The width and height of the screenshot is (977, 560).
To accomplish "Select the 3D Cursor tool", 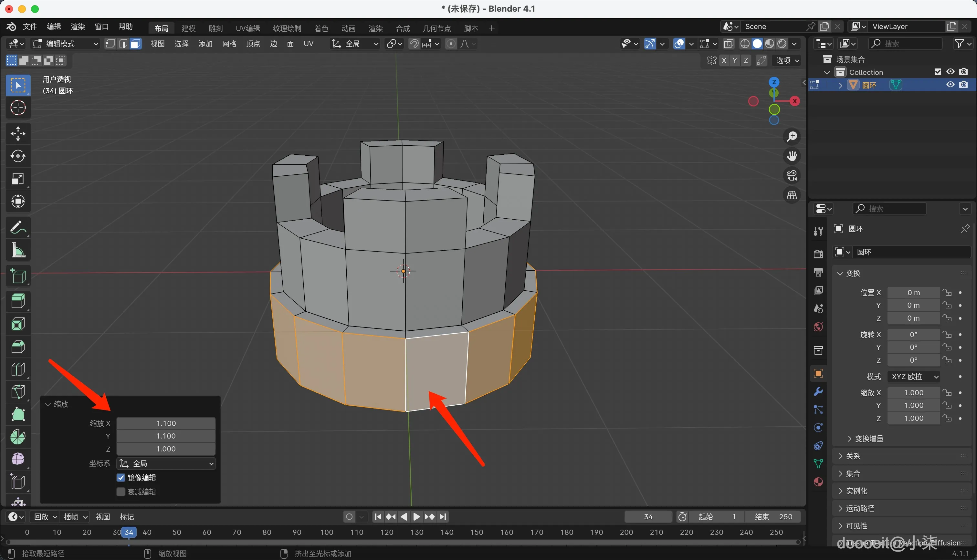I will [x=18, y=108].
